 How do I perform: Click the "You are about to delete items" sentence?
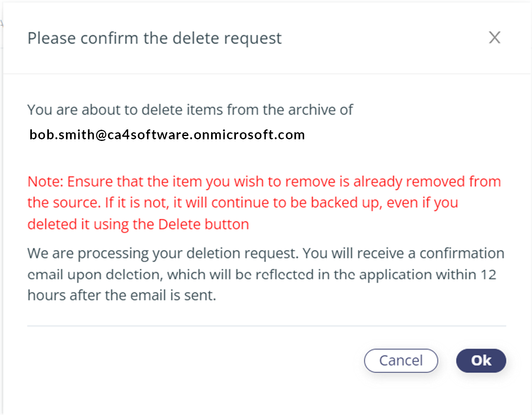tap(190, 110)
